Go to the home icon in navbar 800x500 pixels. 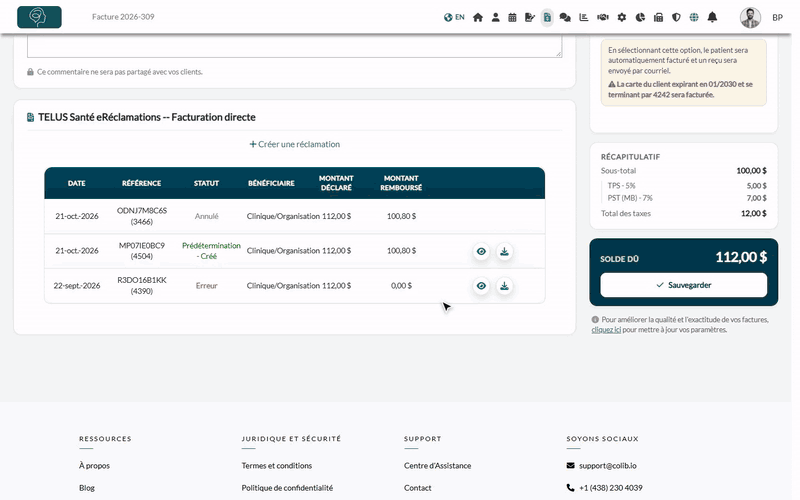(478, 17)
